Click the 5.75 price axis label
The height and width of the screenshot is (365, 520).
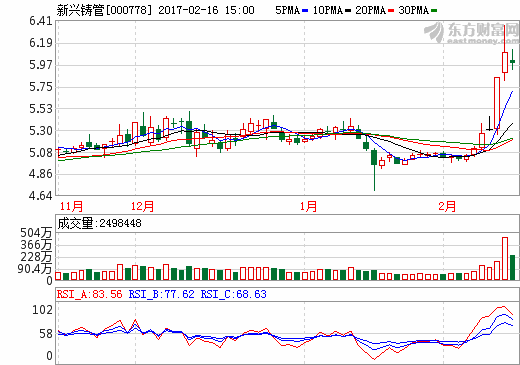pos(41,87)
